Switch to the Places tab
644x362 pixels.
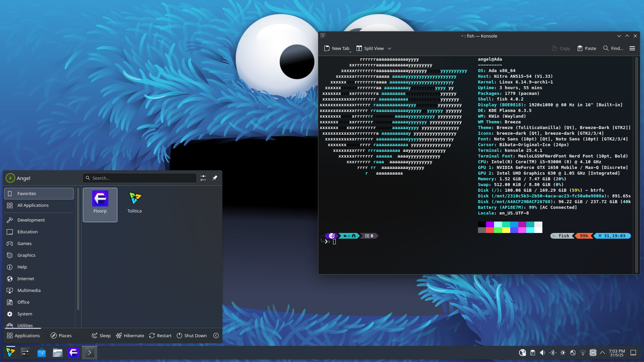pyautogui.click(x=61, y=336)
